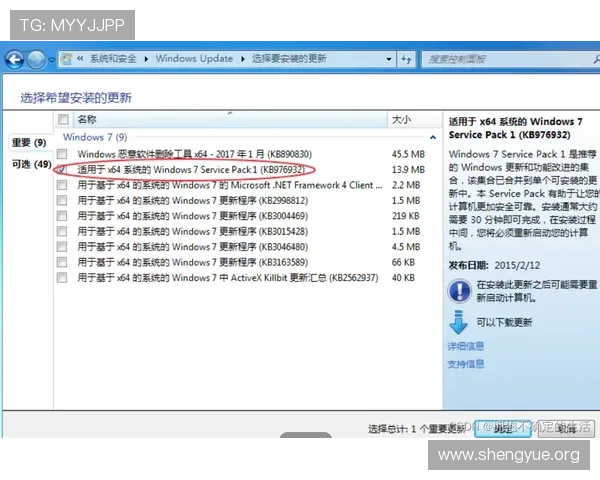Select the Service Pack 1 (KB976932) row text
The height and width of the screenshot is (480, 600).
[x=191, y=170]
